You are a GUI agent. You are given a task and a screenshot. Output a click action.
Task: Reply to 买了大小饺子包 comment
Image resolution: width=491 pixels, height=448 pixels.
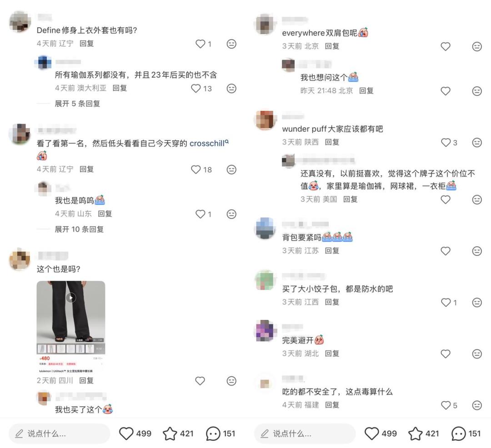332,302
